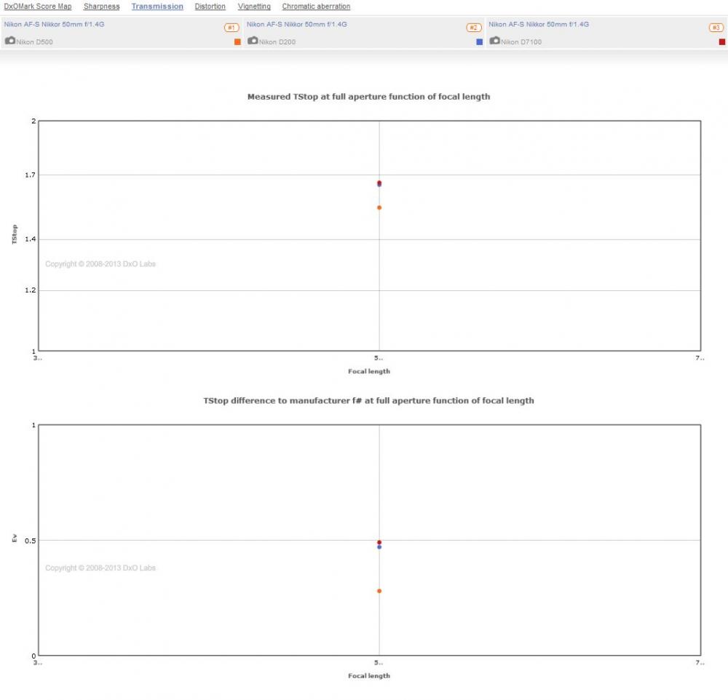Screen dimensions: 728x700
Task: Open the Nikon D7100 camera link
Action: [521, 41]
